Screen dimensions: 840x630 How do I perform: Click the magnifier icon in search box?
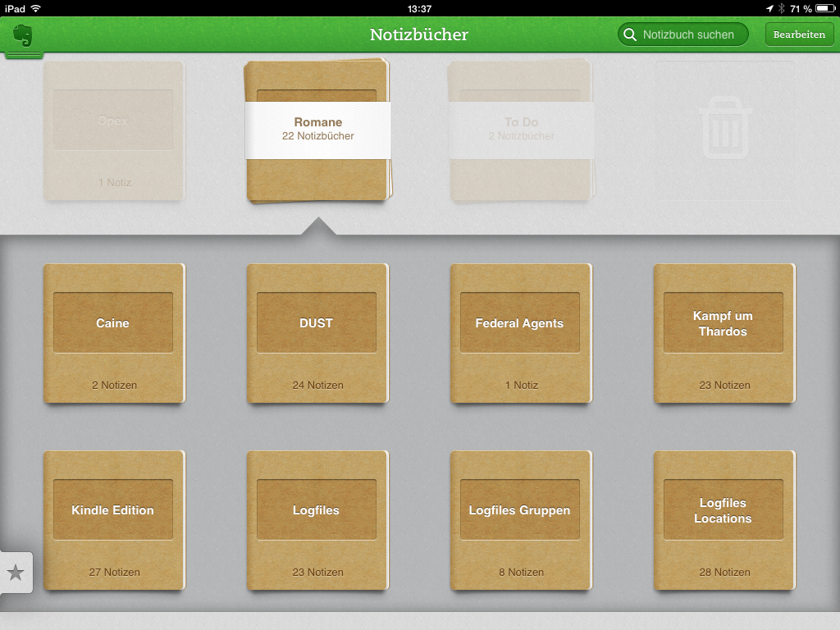(630, 34)
